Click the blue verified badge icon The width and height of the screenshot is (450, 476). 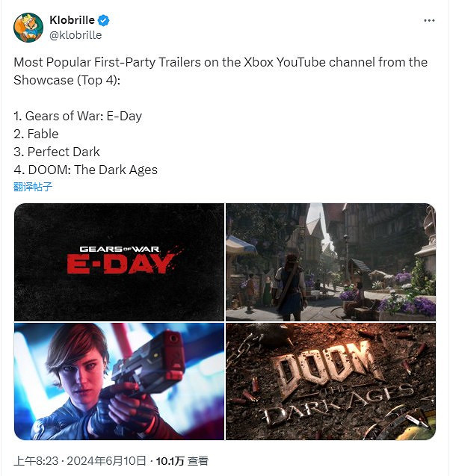(x=104, y=20)
